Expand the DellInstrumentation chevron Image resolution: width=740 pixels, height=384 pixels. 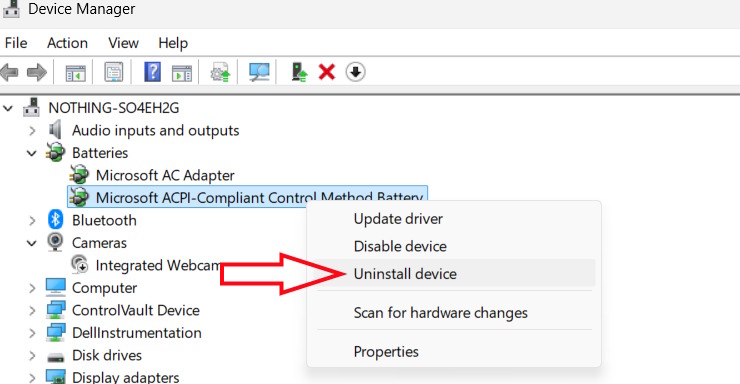32,333
